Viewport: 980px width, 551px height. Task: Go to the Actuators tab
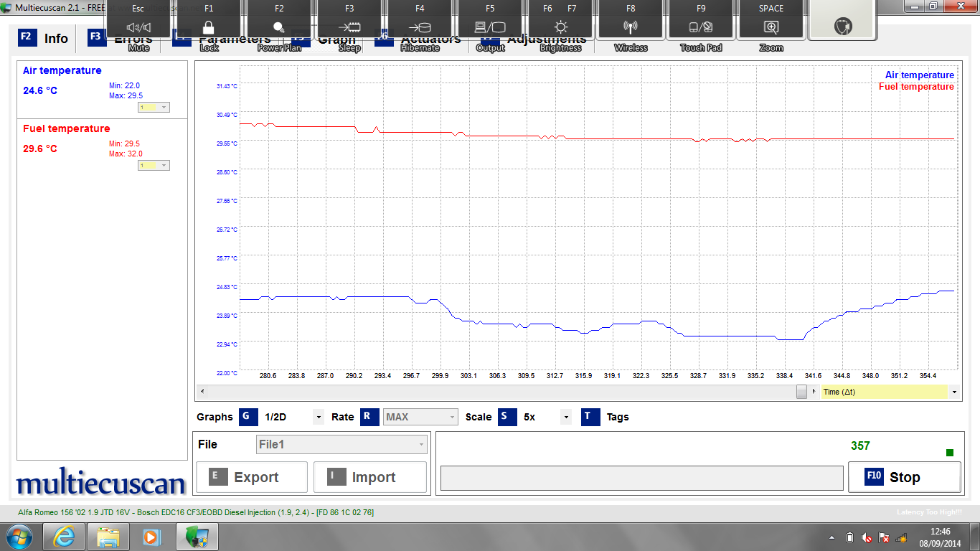click(418, 39)
